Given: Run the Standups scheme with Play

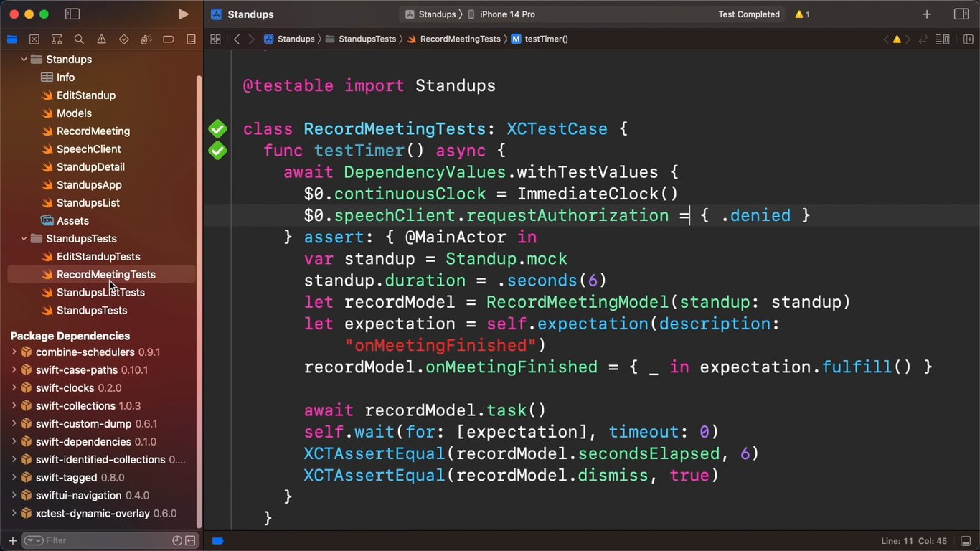Looking at the screenshot, I should [184, 14].
